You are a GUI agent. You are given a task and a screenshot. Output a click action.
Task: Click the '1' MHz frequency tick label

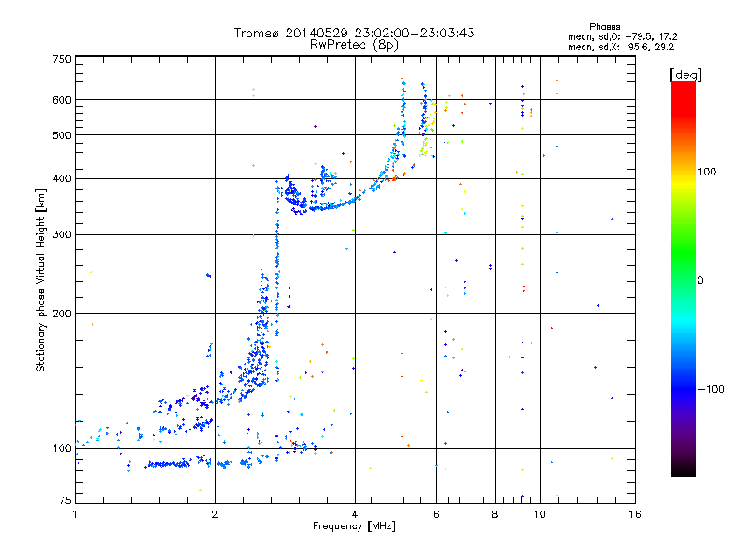(75, 514)
